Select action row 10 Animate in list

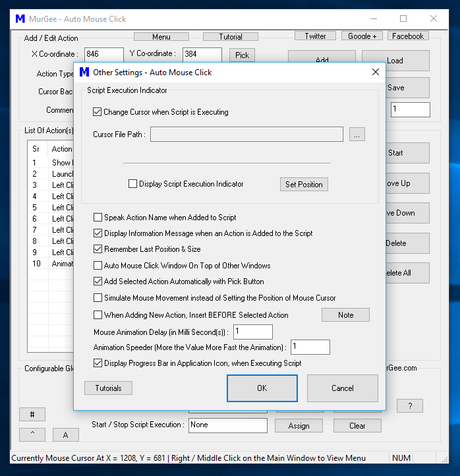[51, 264]
